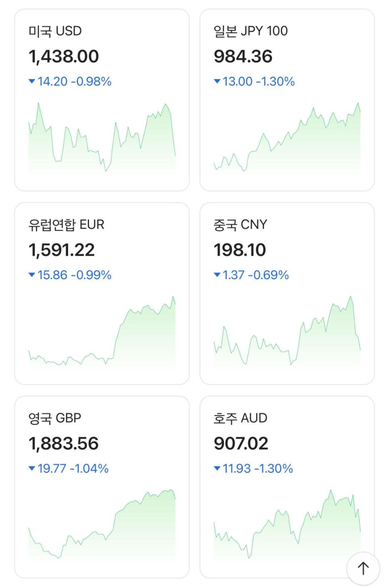The width and height of the screenshot is (389, 588).
Task: Click the 907.02 AUD rate value
Action: coord(241,444)
